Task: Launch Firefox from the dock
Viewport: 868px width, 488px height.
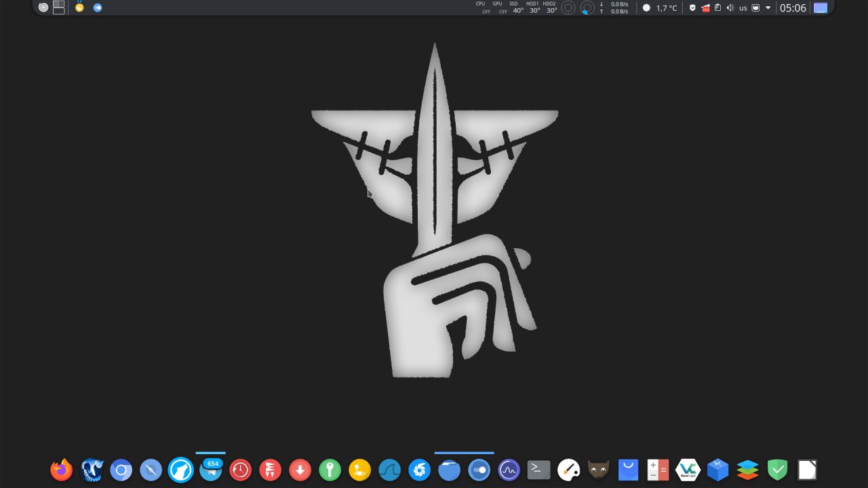Action: [62, 470]
